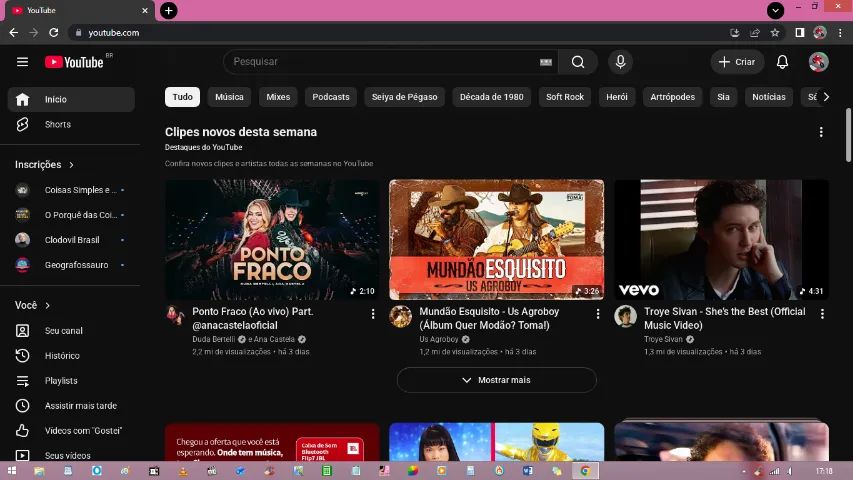Share this page icon
The height and width of the screenshot is (480, 853).
click(x=755, y=33)
